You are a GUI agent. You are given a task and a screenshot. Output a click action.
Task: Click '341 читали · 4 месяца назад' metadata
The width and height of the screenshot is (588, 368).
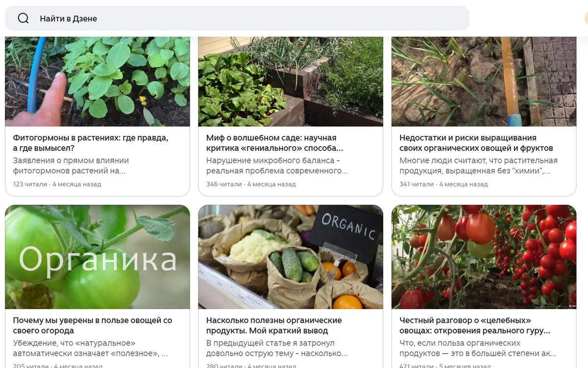tap(443, 184)
